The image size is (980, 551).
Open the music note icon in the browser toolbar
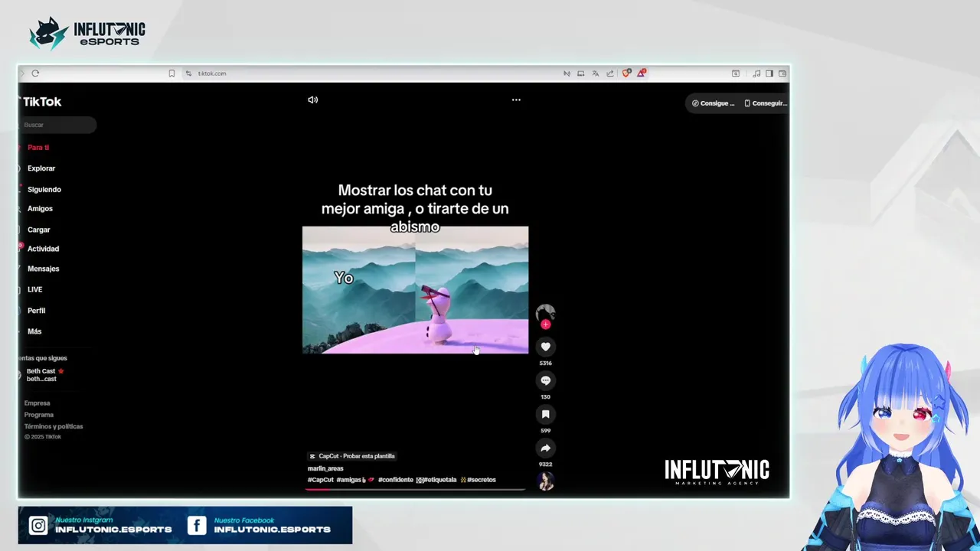coord(756,73)
